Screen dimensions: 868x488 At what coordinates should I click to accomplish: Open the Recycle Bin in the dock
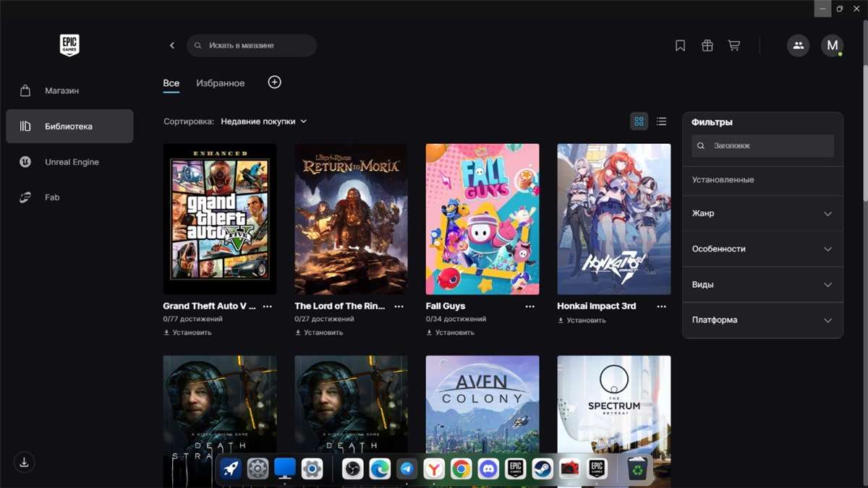(638, 469)
